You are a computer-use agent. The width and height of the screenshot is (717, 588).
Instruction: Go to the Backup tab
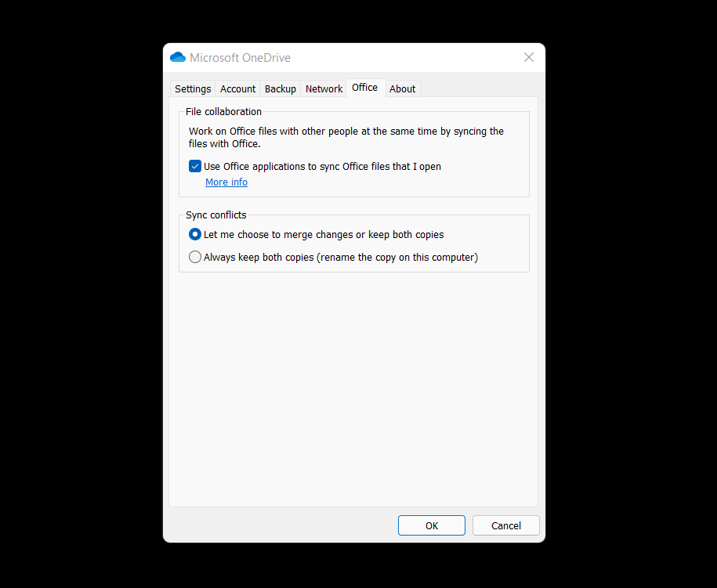280,88
